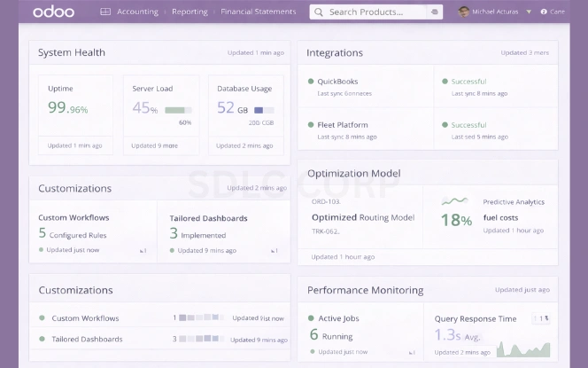Click the status dot on the QuickBooks row's Successful label
The image size is (588, 368).
click(445, 81)
